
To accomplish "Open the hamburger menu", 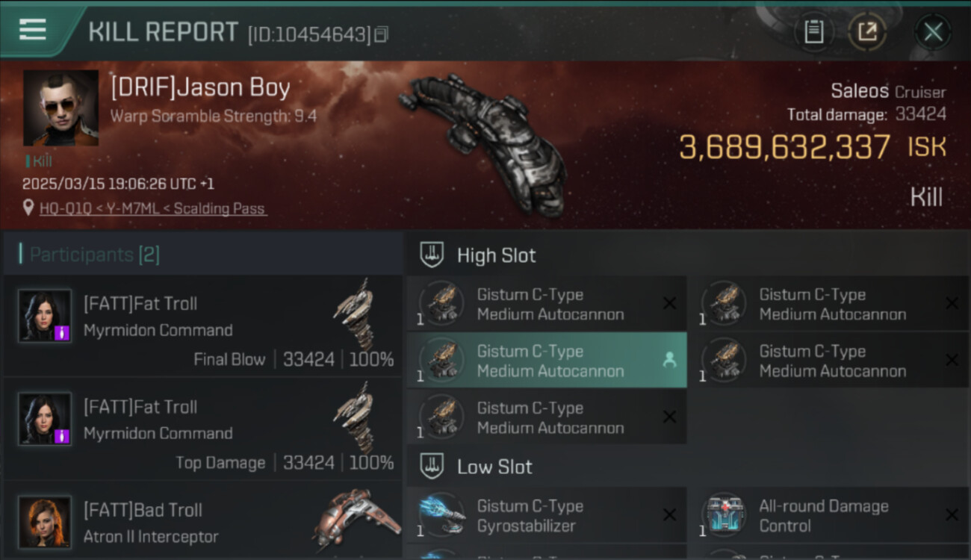I will click(33, 30).
